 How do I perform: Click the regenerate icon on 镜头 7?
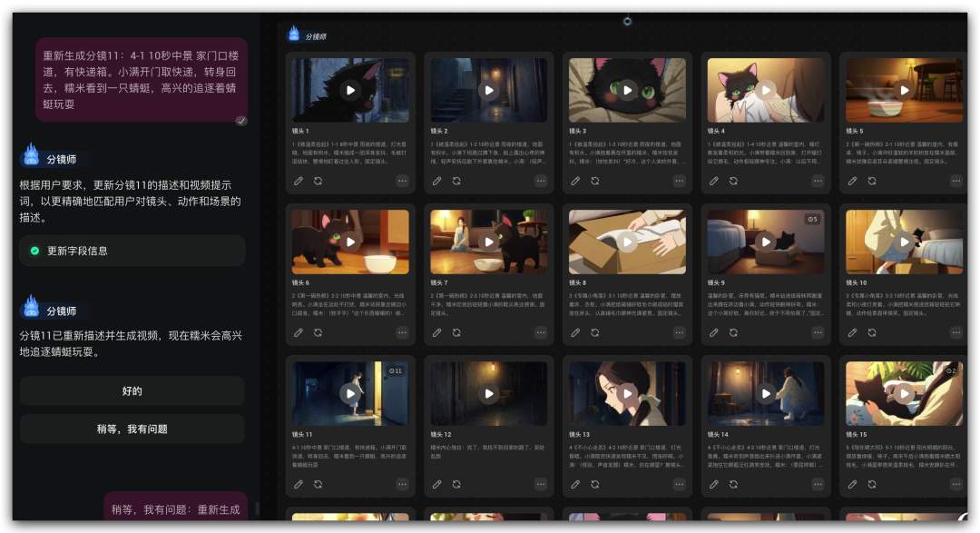456,332
